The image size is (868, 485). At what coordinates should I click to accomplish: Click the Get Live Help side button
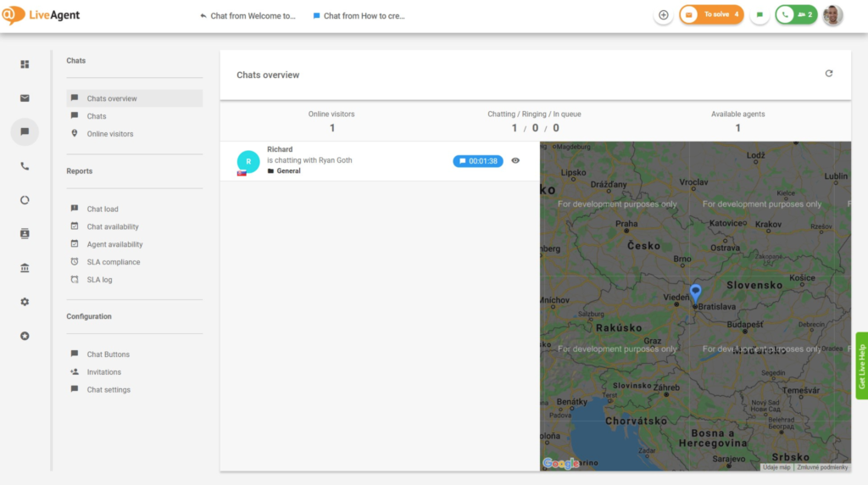861,366
